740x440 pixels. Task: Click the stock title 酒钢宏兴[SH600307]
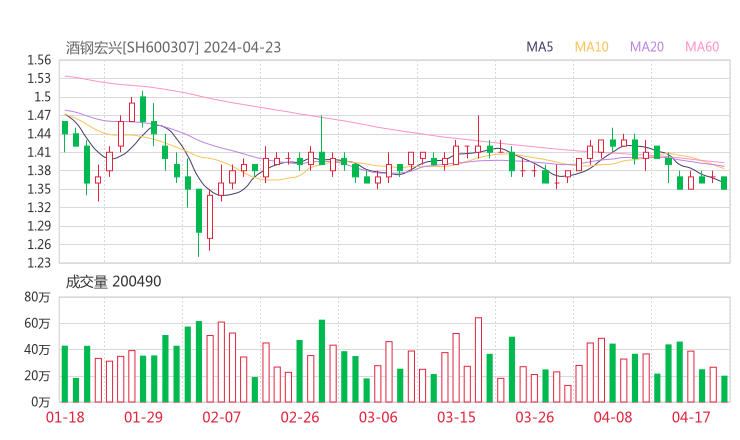click(x=132, y=47)
